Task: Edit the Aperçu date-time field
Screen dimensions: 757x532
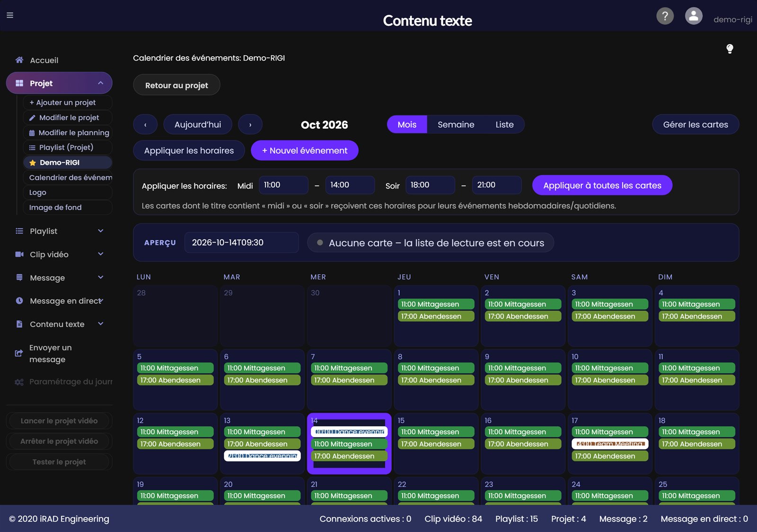Action: [241, 243]
